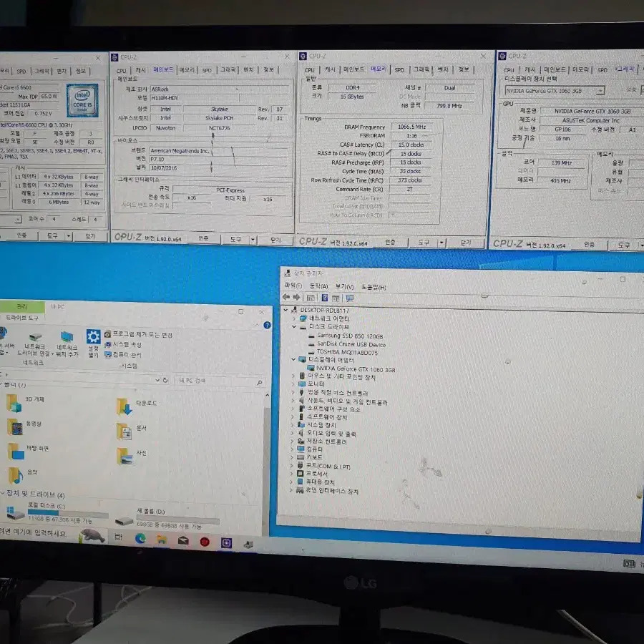Switch to SPD tab in mainboard CPU-Z window
The width and height of the screenshot is (644, 644).
(x=207, y=70)
